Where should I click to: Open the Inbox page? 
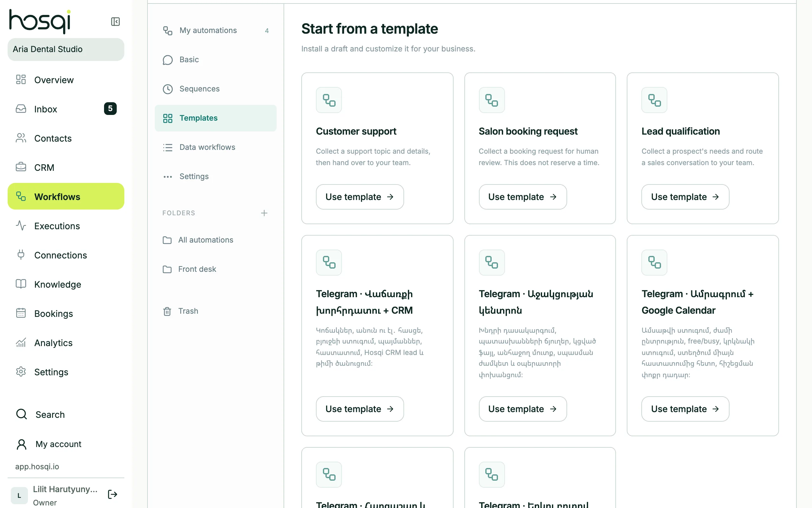66,109
